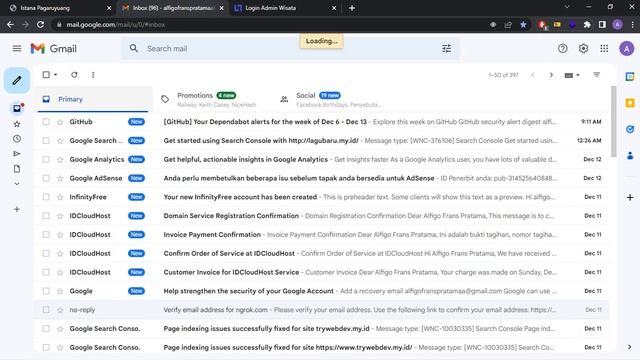Select the Google AdSense email checkbox

coord(46,178)
